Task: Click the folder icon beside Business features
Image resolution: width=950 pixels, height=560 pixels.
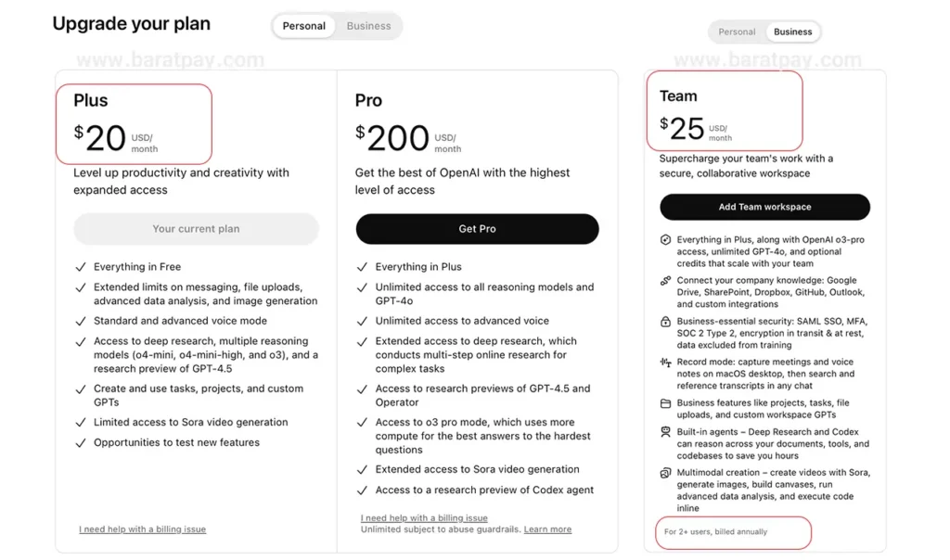Action: click(x=665, y=403)
